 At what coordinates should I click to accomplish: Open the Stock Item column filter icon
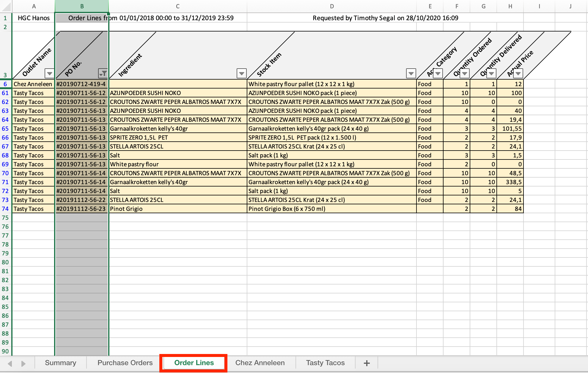411,73
